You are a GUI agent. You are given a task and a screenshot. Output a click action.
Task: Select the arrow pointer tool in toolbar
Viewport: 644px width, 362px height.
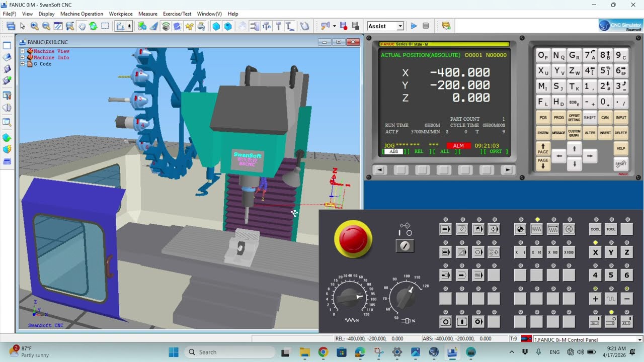click(x=22, y=26)
